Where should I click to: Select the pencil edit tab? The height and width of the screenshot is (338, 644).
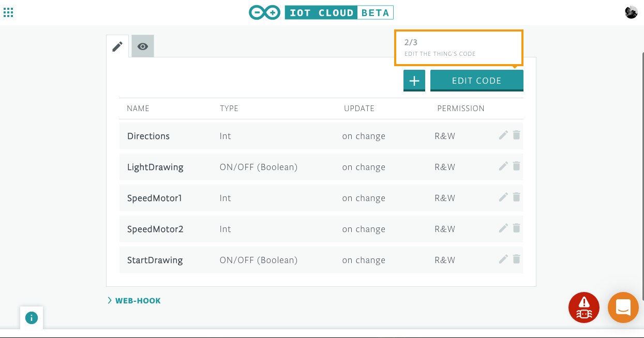[117, 47]
